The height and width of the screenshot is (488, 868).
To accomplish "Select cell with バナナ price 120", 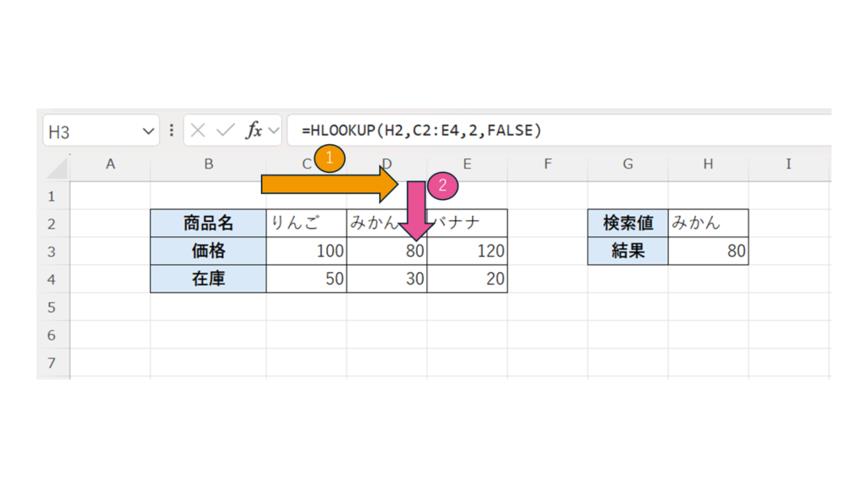I will (467, 251).
